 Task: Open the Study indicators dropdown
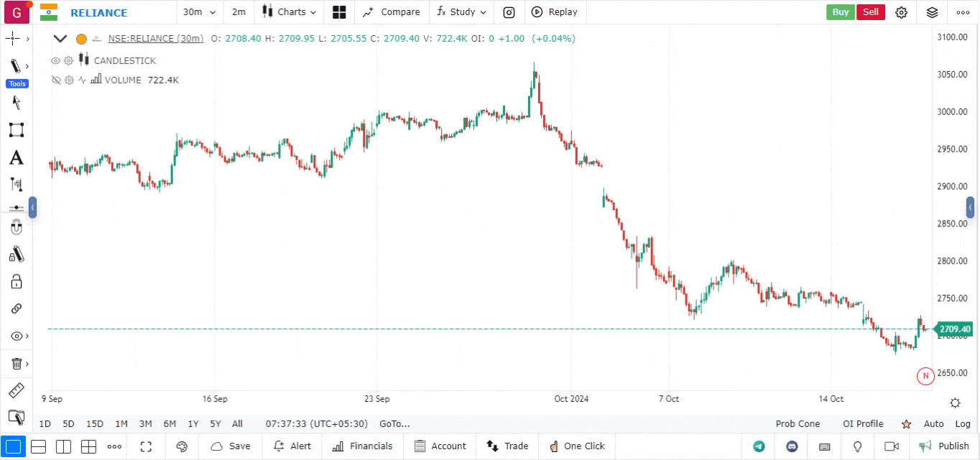[461, 12]
